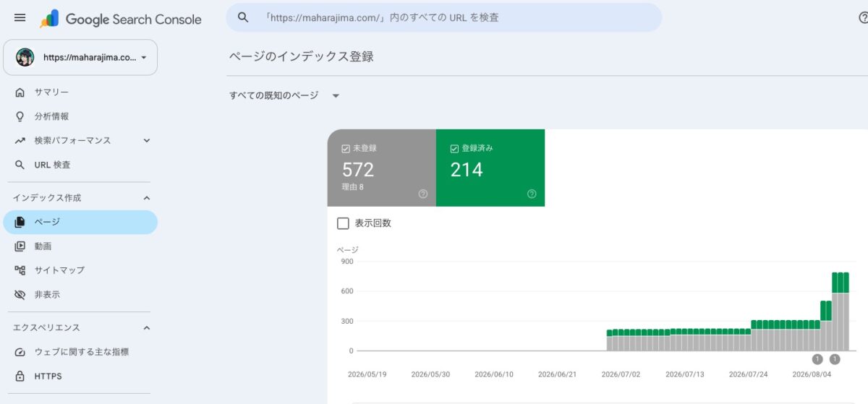
Task: Select ページ in the sidebar
Action: click(x=80, y=222)
